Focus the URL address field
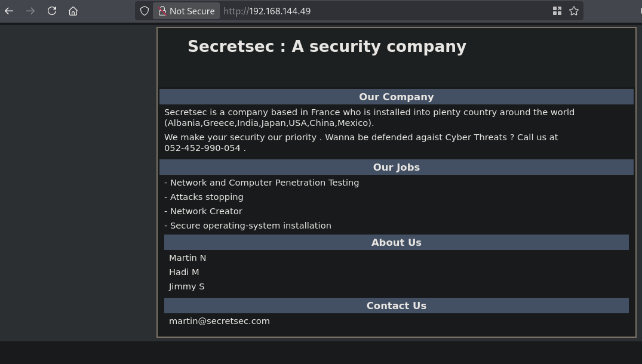 pyautogui.click(x=385, y=11)
